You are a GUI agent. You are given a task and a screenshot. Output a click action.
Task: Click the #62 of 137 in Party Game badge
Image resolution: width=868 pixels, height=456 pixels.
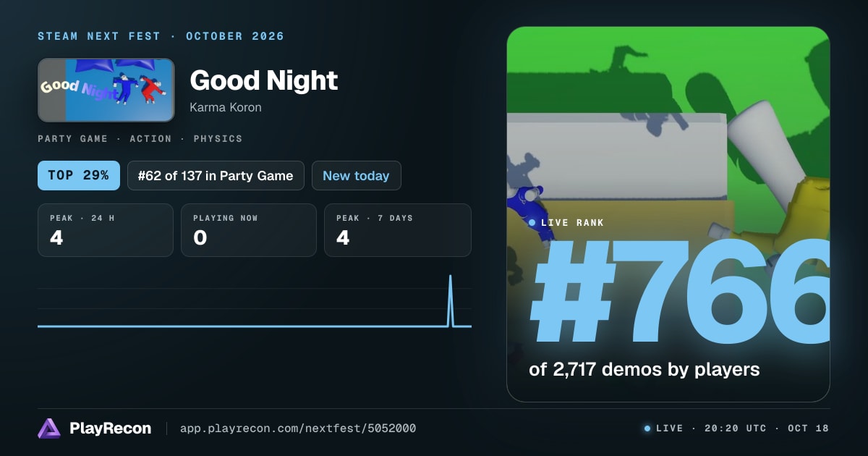click(216, 175)
